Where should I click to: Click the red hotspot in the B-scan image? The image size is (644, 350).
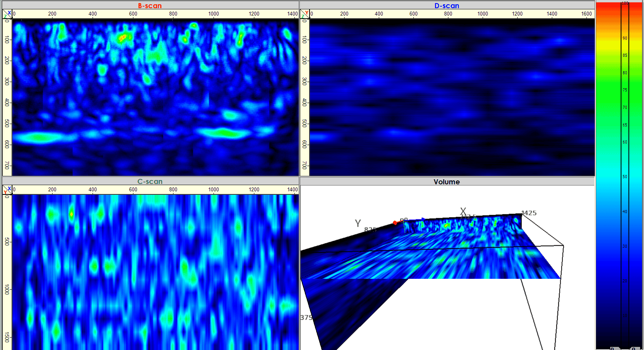122,37
